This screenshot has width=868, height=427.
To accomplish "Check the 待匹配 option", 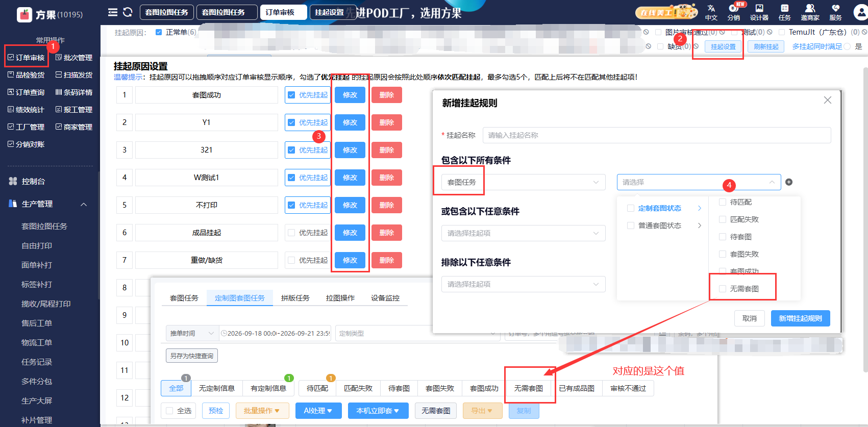I will (x=723, y=202).
